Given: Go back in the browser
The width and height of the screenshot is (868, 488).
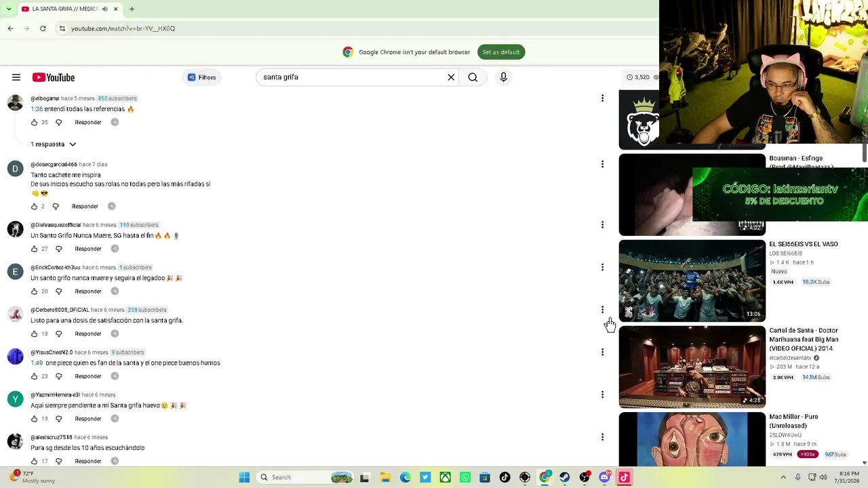Looking at the screenshot, I should [10, 28].
